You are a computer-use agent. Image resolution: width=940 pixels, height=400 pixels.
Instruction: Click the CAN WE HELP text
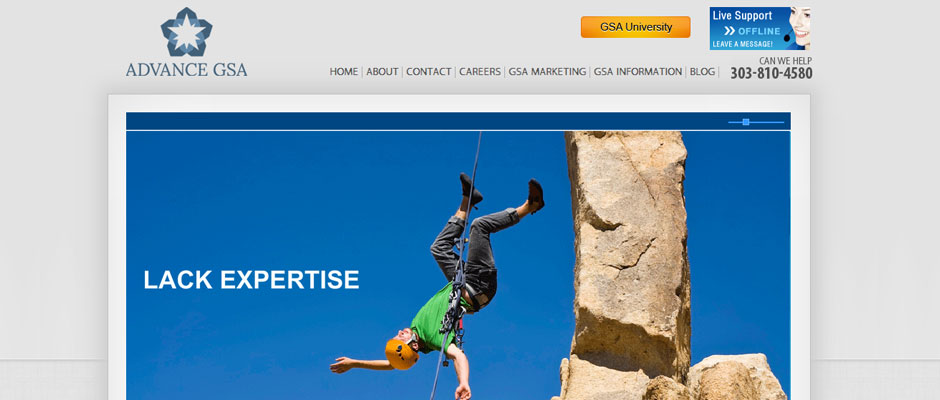coord(785,61)
